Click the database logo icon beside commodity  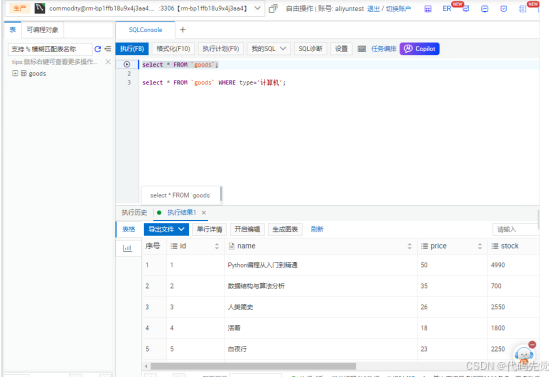tap(40, 8)
